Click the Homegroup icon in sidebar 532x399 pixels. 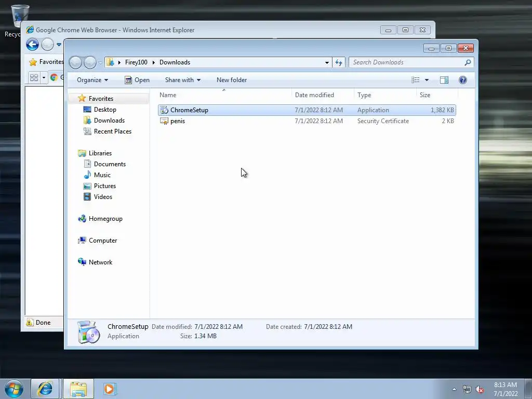[82, 219]
